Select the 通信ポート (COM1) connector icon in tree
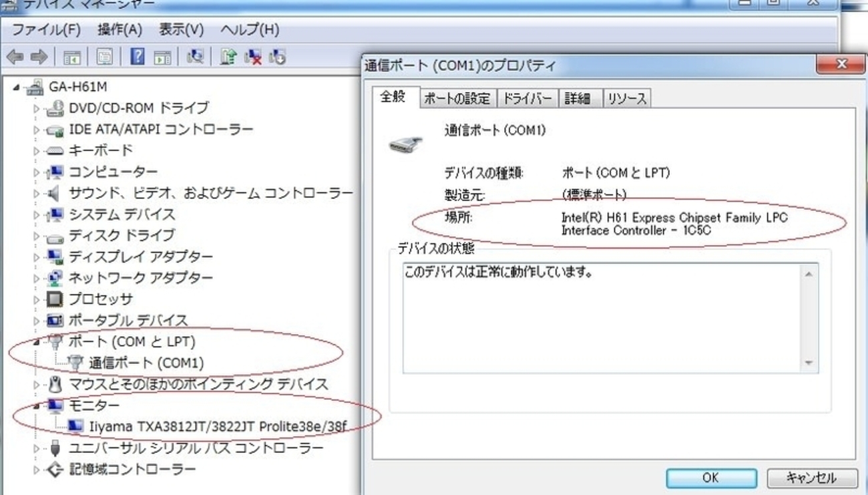 (76, 363)
